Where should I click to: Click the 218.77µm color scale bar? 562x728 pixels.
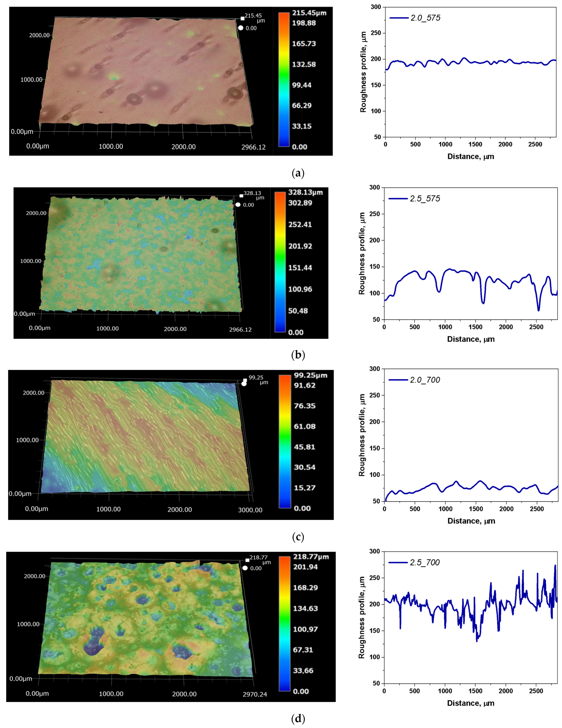coord(284,623)
